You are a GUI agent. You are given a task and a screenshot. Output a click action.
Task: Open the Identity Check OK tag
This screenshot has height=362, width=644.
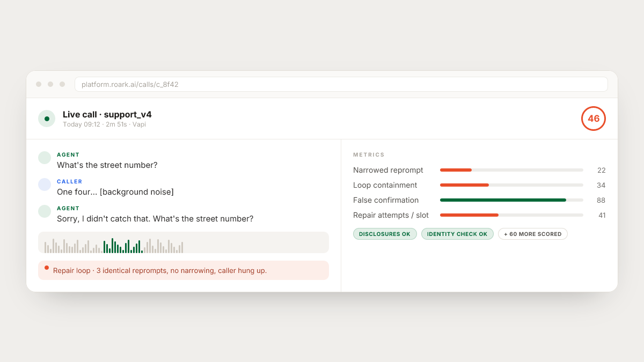457,234
